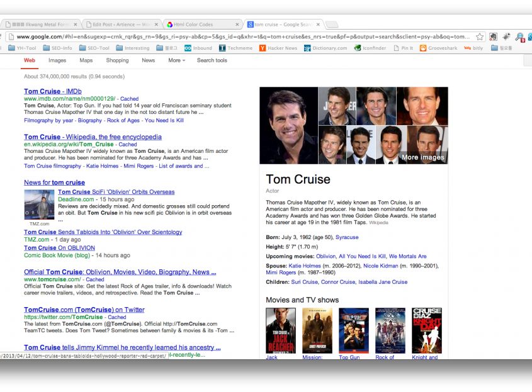Open the SEO-Tool bookmark folder
This screenshot has width=532, height=392.
[x=94, y=48]
